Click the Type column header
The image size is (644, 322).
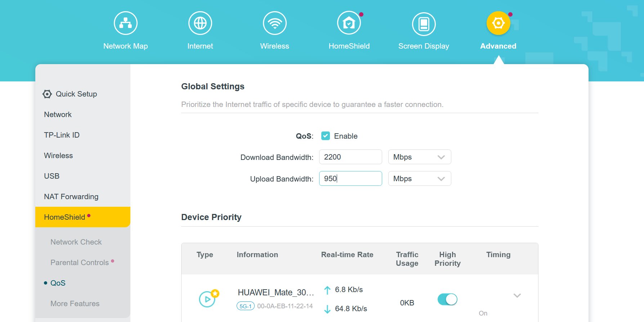coord(205,255)
